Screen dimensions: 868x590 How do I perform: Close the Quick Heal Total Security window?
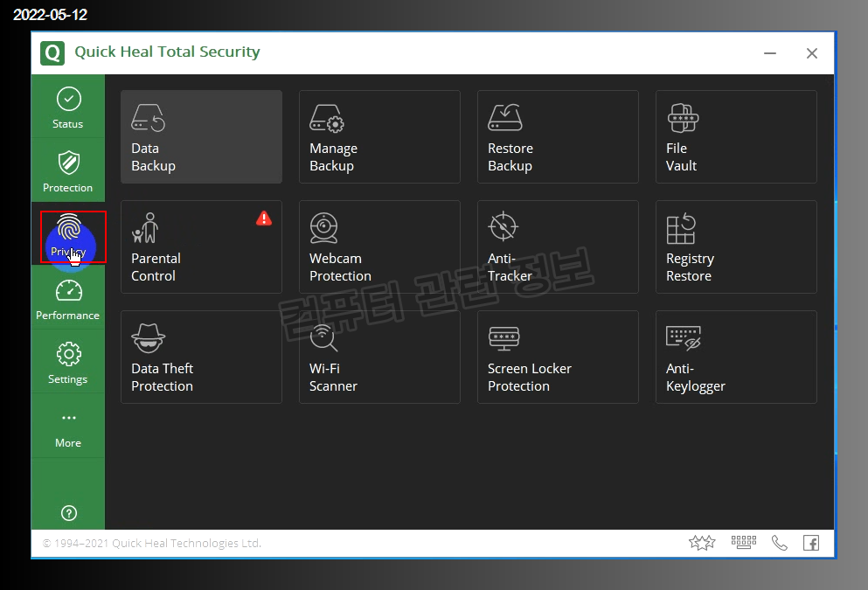[811, 53]
